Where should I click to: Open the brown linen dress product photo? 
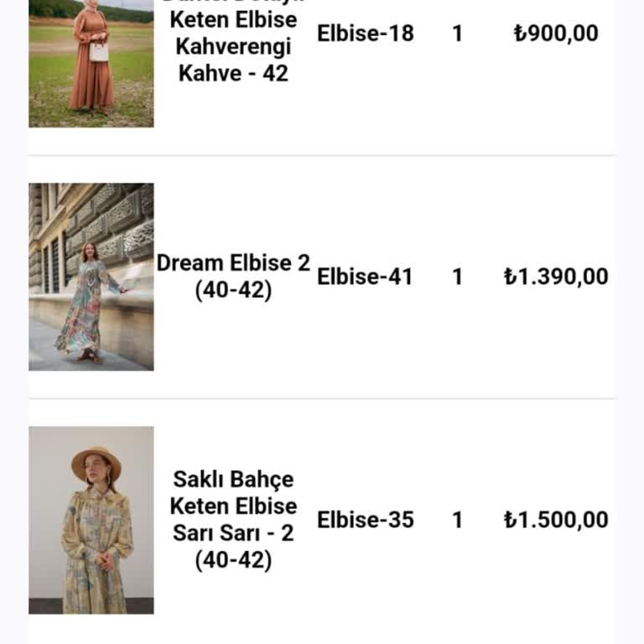pos(91,63)
